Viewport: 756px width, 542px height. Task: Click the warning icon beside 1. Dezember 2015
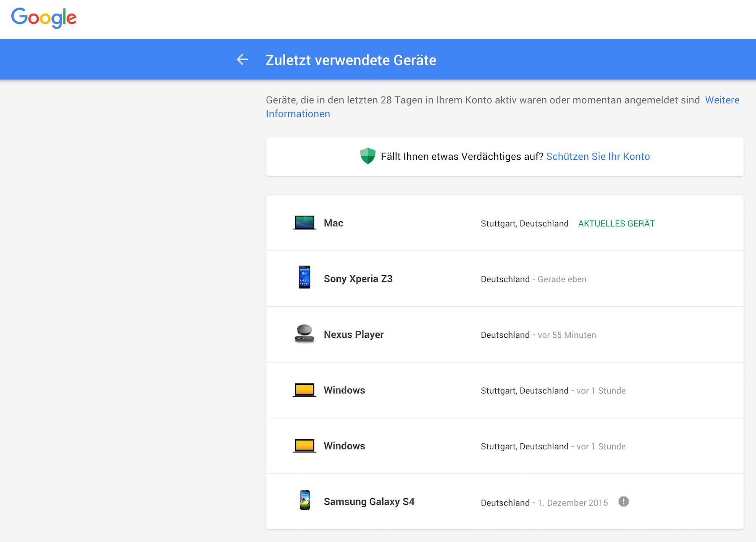point(623,502)
